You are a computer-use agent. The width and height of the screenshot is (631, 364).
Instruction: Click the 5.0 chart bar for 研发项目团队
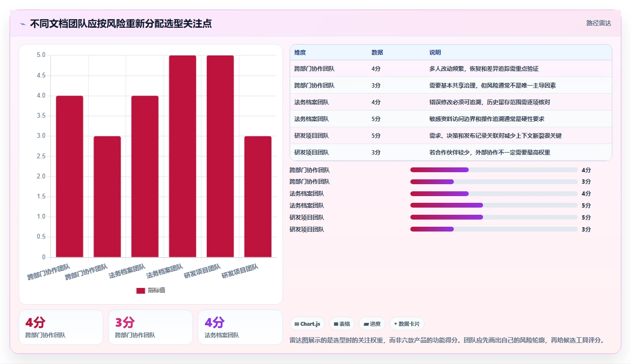point(220,156)
